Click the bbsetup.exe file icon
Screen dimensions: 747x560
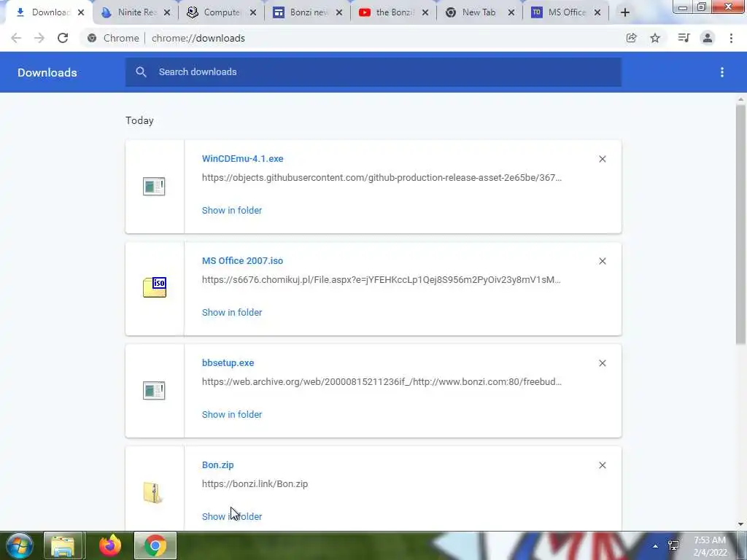tap(154, 391)
